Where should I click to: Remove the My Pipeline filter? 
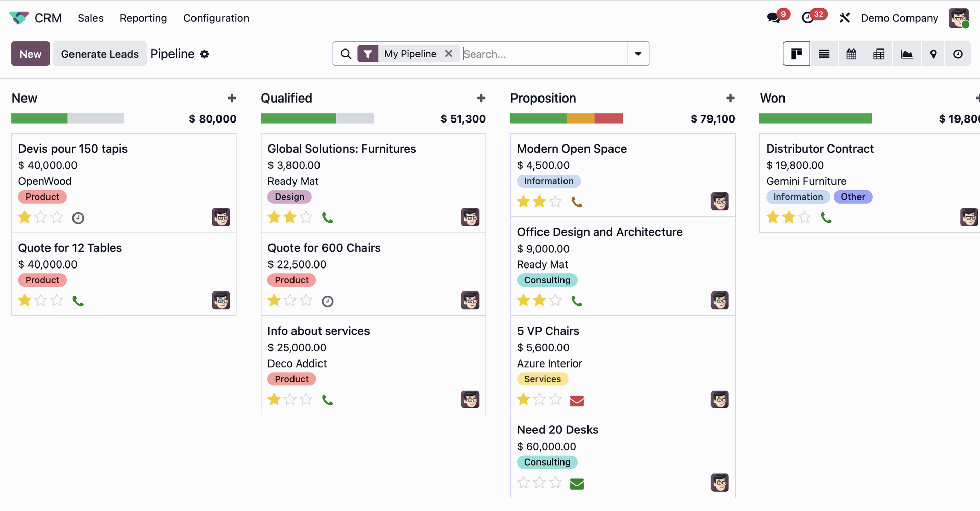449,54
